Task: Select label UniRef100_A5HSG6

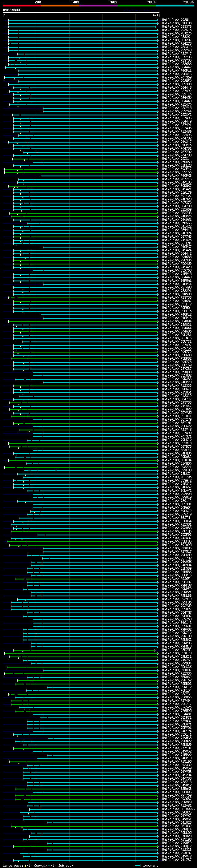Action: [x=176, y=223]
